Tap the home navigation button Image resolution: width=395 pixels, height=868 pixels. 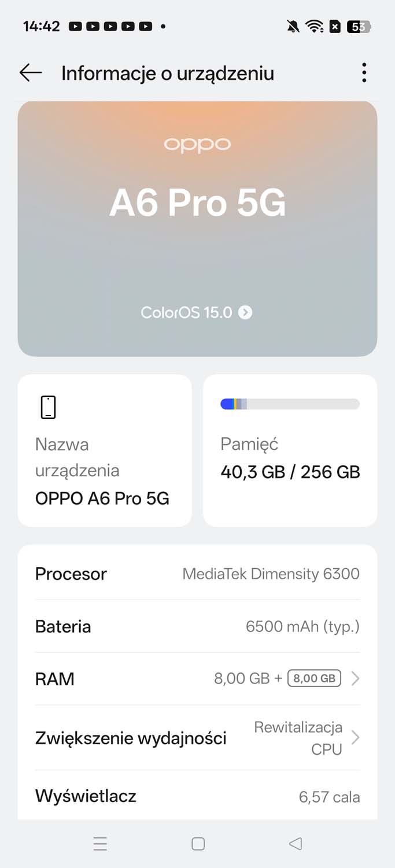pos(197,844)
